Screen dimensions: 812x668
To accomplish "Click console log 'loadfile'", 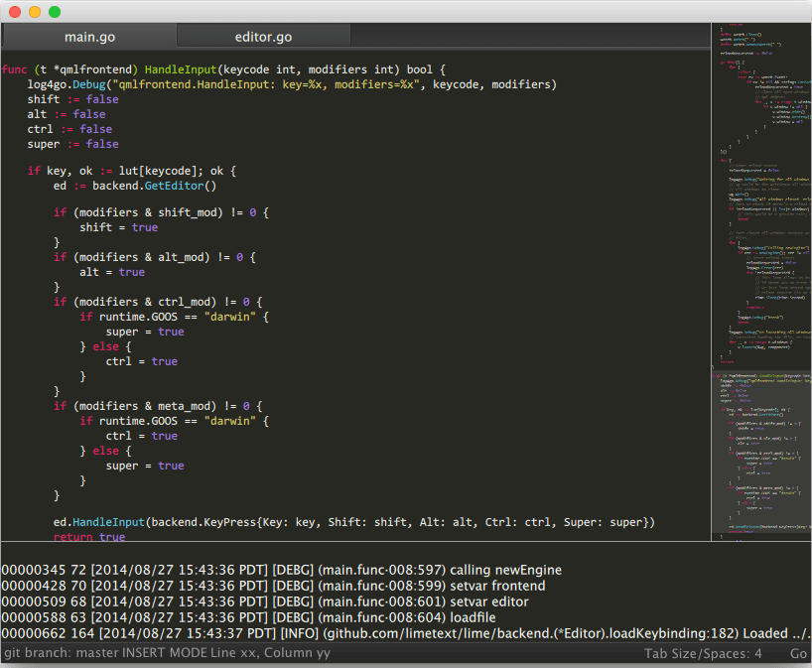I will coord(248,617).
